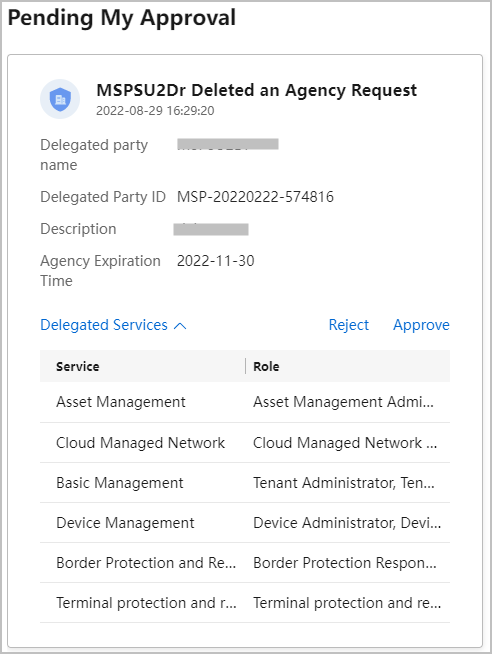This screenshot has height=654, width=492.
Task: Click the MSPSU2Dr Deleted an Agency Request title
Action: (x=256, y=90)
